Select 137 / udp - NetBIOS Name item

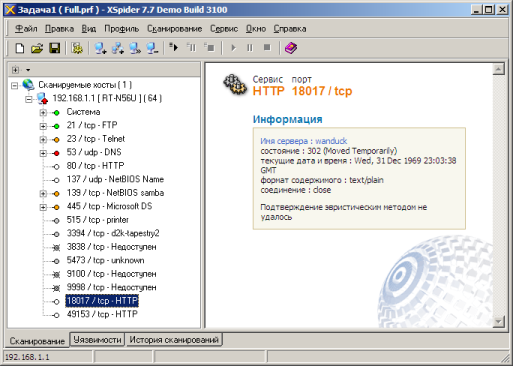[x=115, y=179]
